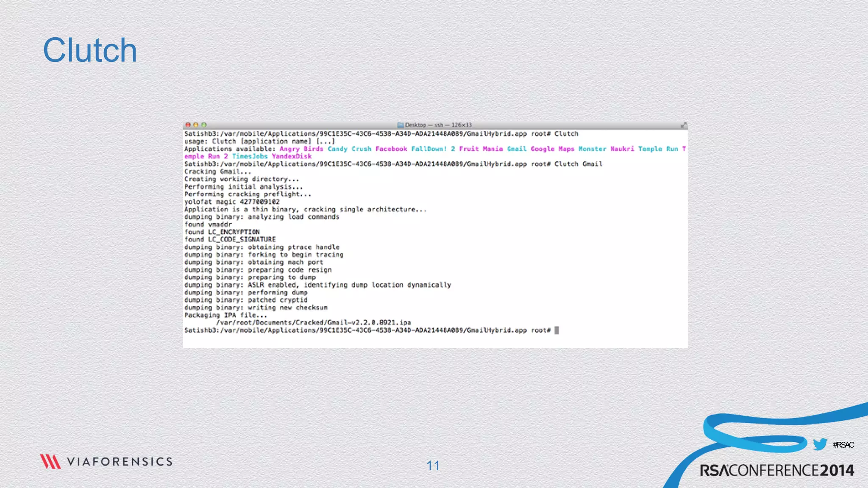This screenshot has width=868, height=488.
Task: Click the slide title Clutch
Action: [x=90, y=50]
